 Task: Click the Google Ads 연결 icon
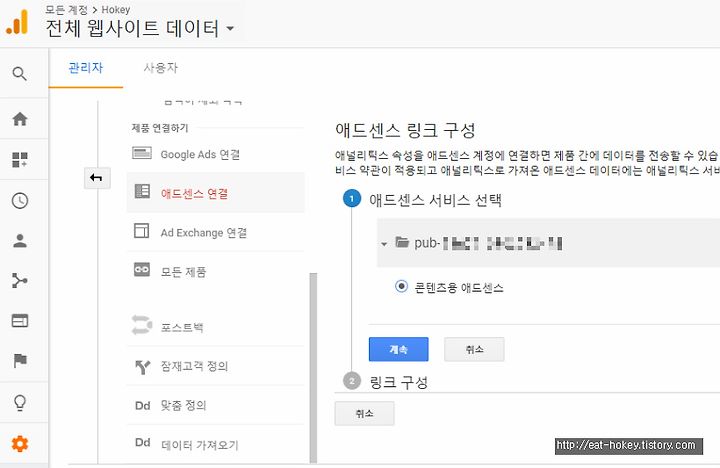click(142, 153)
